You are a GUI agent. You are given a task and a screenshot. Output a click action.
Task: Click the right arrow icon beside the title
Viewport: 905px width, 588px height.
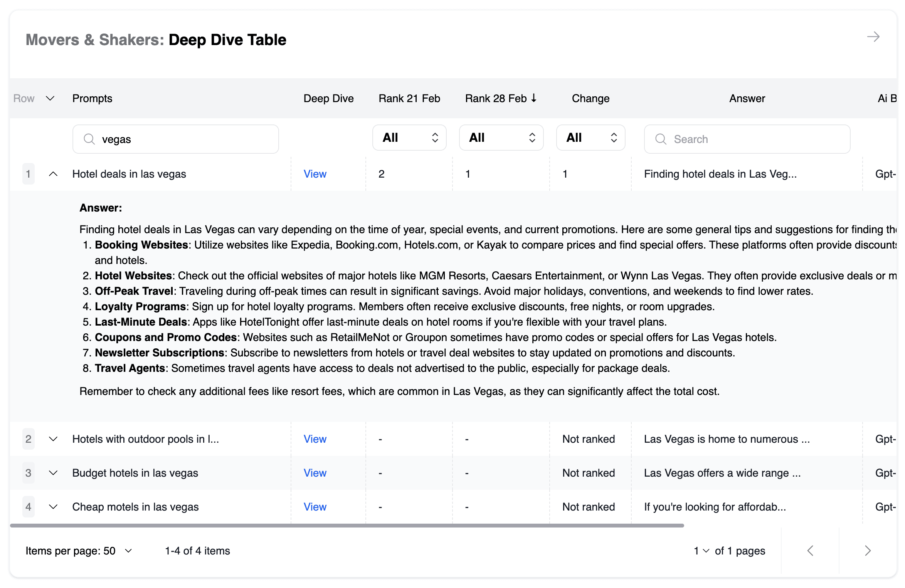coord(873,37)
